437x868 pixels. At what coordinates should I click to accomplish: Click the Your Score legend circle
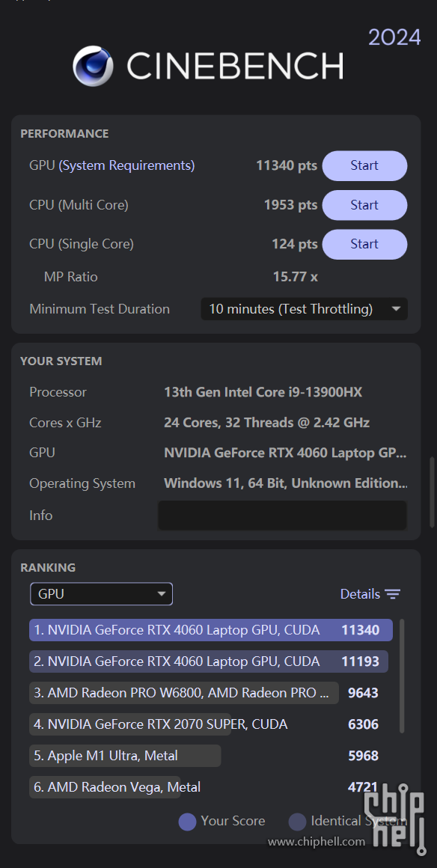(x=188, y=822)
